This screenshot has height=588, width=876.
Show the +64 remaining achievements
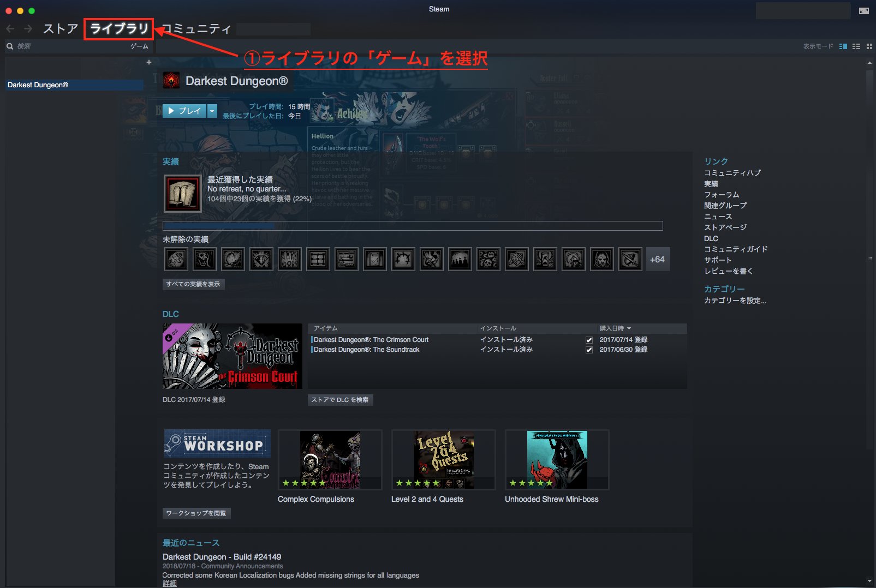[658, 259]
